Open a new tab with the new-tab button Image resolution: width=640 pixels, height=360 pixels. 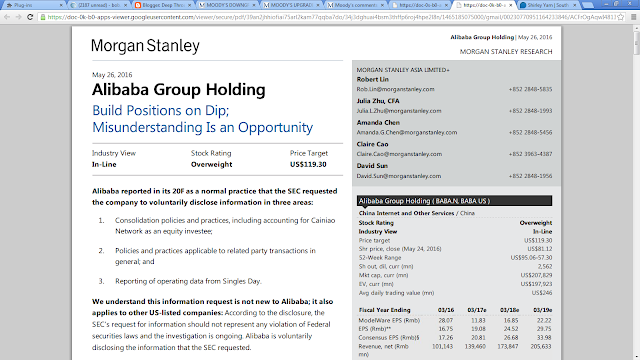point(588,5)
